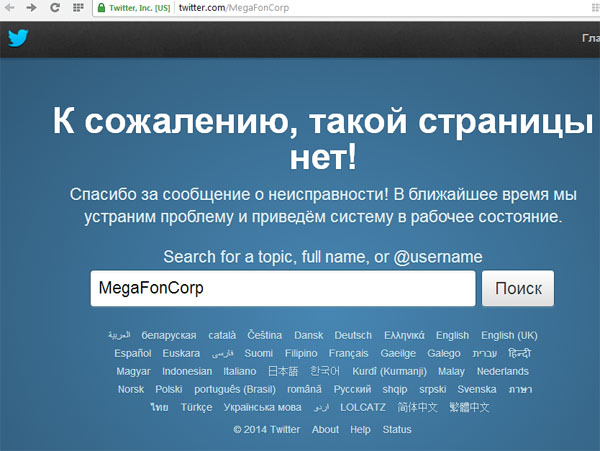
Task: Click the green padlock security icon
Action: point(101,8)
